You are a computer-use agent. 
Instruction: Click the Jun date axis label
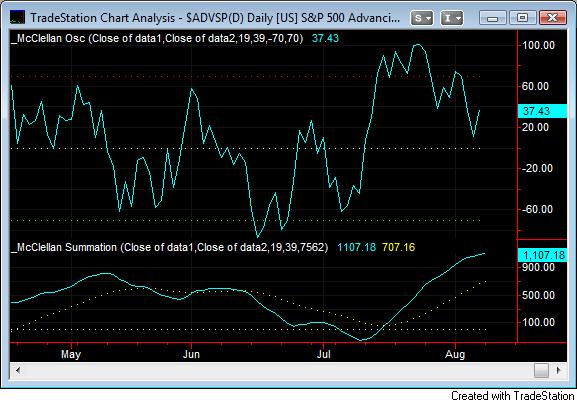(x=192, y=355)
